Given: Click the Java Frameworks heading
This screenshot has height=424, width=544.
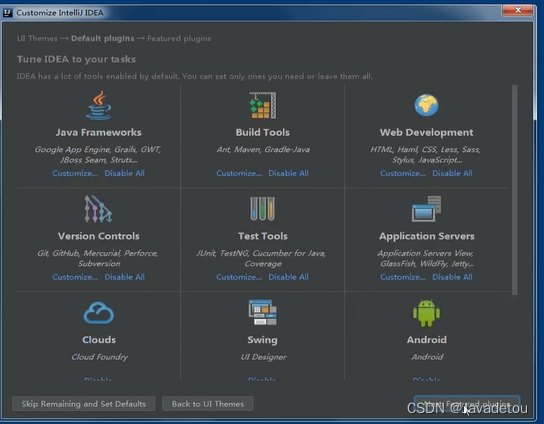Looking at the screenshot, I should coord(99,132).
